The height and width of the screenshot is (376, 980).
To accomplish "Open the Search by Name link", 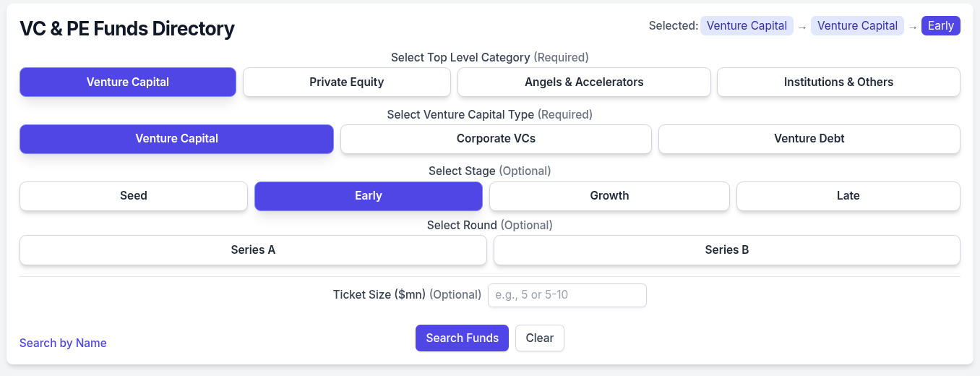I will (63, 343).
